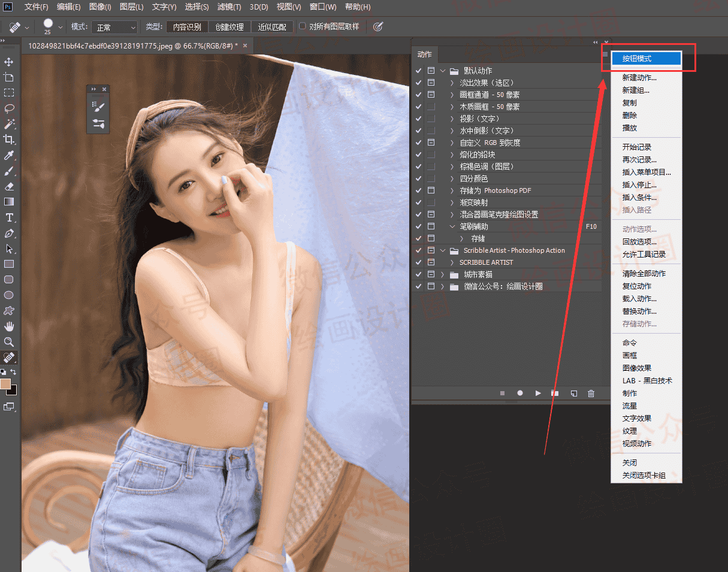Select the Eraser tool

click(x=9, y=186)
